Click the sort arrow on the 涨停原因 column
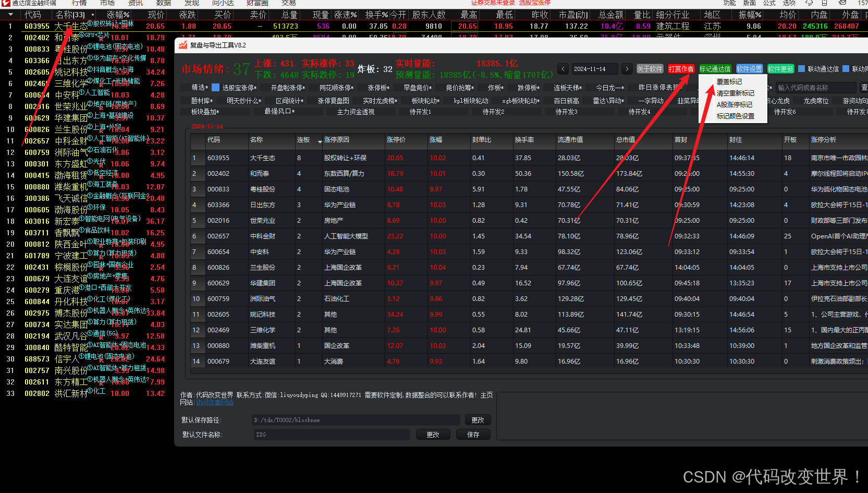Screen dimensions: 868x493 pos(320,141)
